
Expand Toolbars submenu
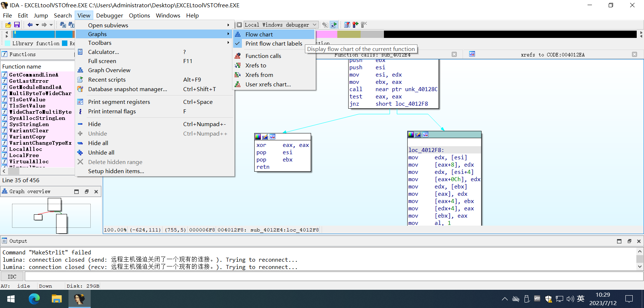click(154, 43)
